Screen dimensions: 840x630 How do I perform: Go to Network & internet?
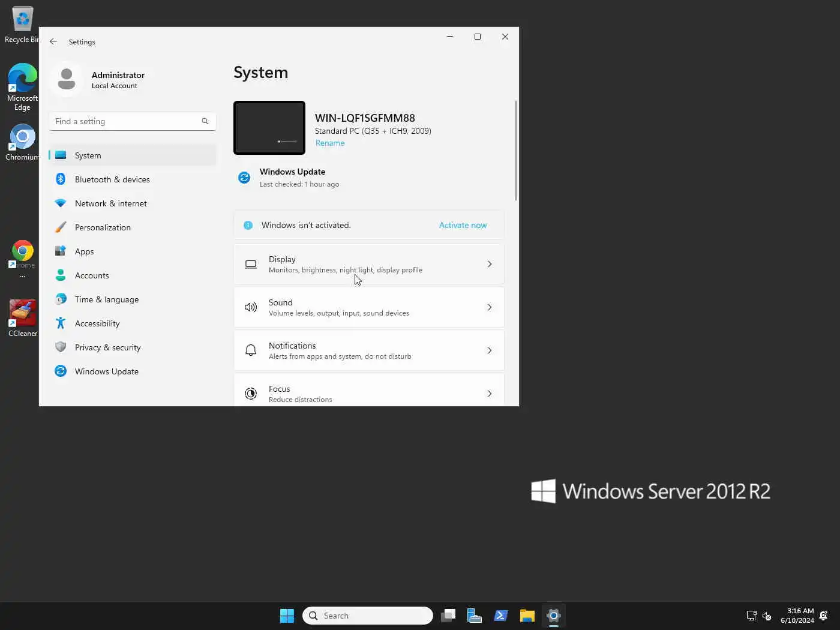[x=133, y=203]
